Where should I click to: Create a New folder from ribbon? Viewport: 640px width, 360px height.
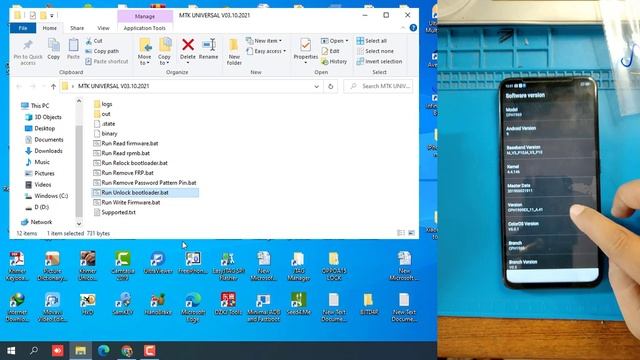(x=234, y=51)
